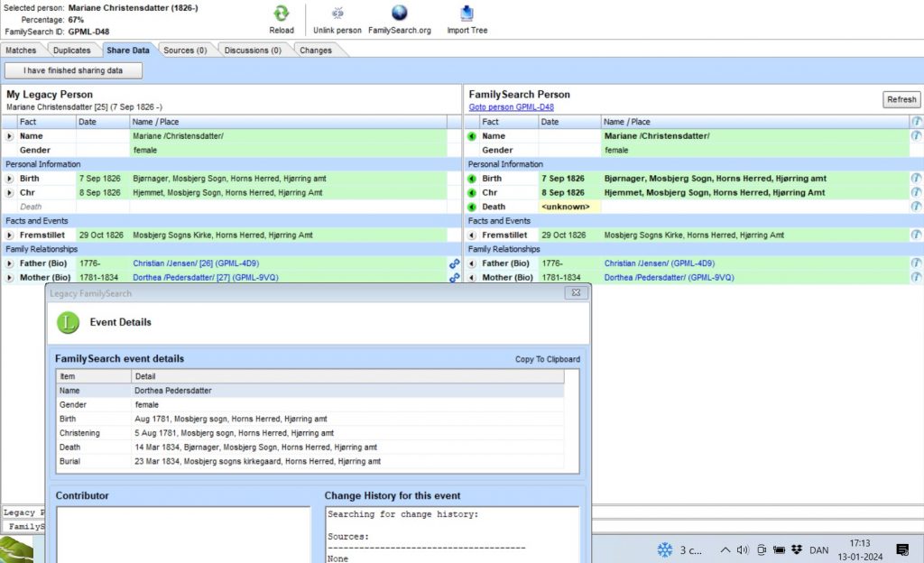The width and height of the screenshot is (924, 563).
Task: Click the unknown Death date cell
Action: (569, 207)
